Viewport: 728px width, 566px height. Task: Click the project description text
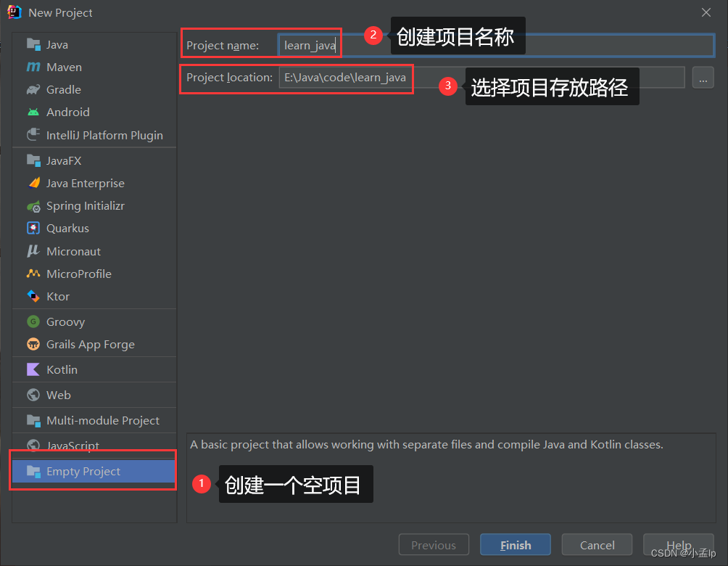(x=426, y=445)
